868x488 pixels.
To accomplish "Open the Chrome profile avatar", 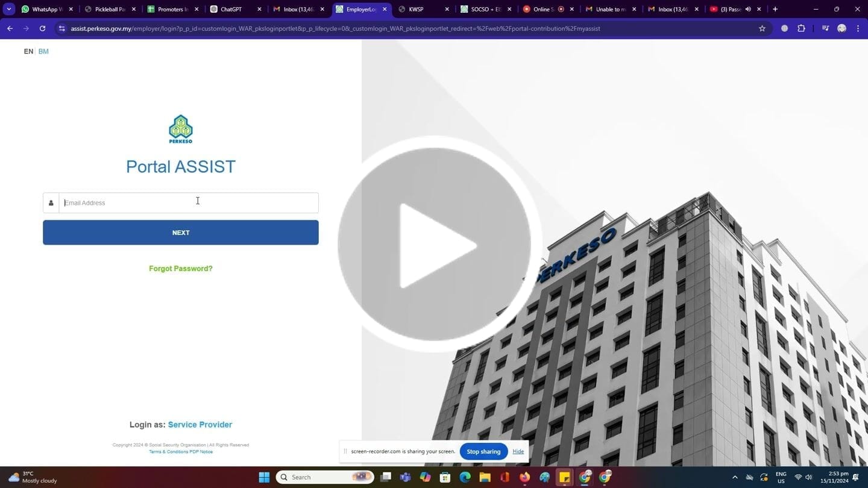I will click(x=841, y=28).
